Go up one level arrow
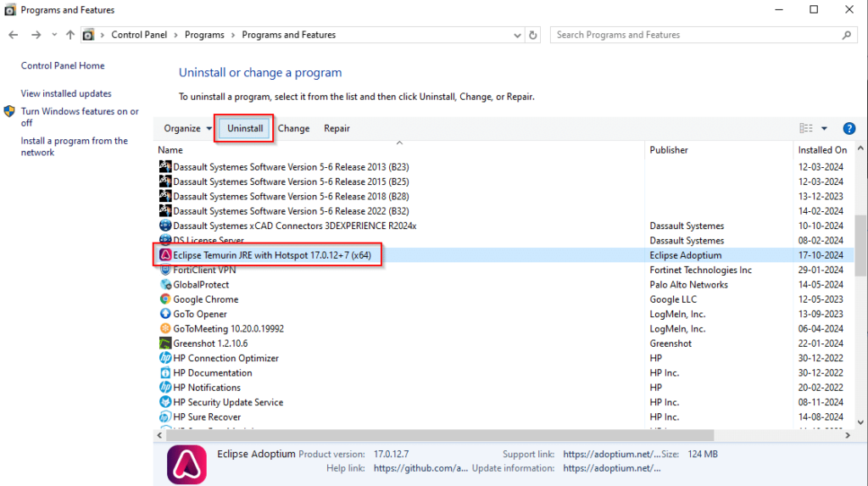Image resolution: width=868 pixels, height=486 pixels. coord(70,35)
